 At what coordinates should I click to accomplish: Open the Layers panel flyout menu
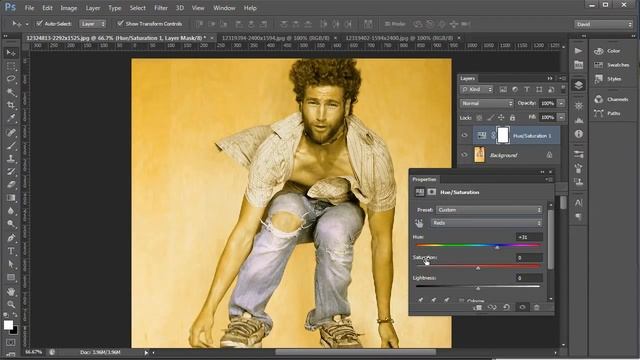click(563, 78)
